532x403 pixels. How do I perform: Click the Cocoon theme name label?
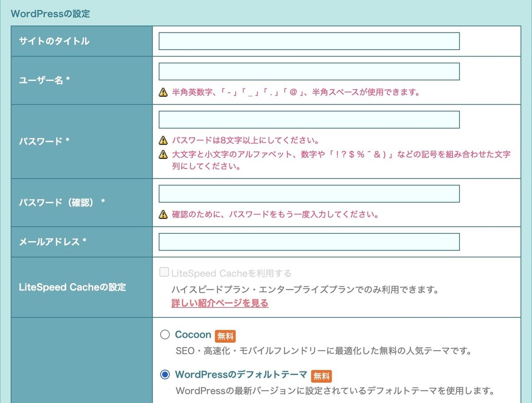[x=193, y=334]
